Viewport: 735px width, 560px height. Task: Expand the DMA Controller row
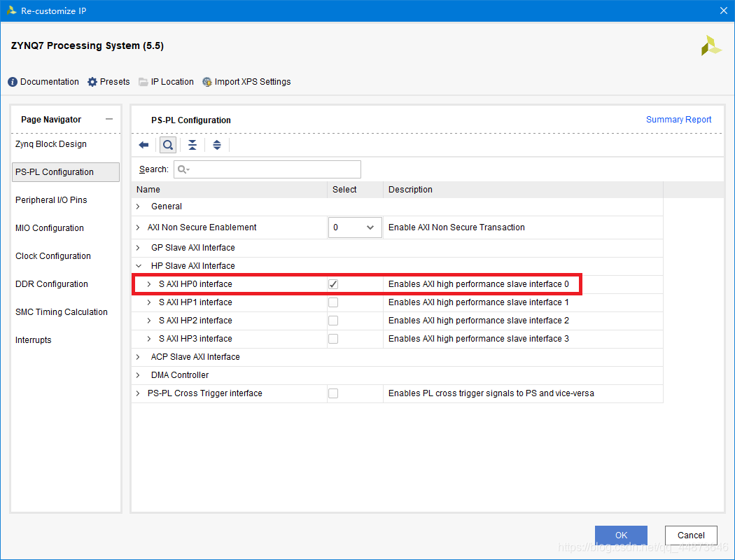tap(138, 375)
